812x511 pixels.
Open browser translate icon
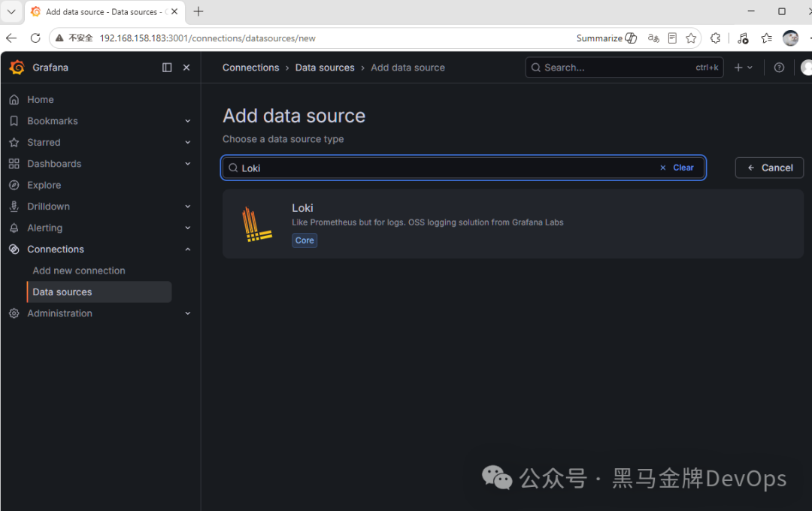click(653, 38)
